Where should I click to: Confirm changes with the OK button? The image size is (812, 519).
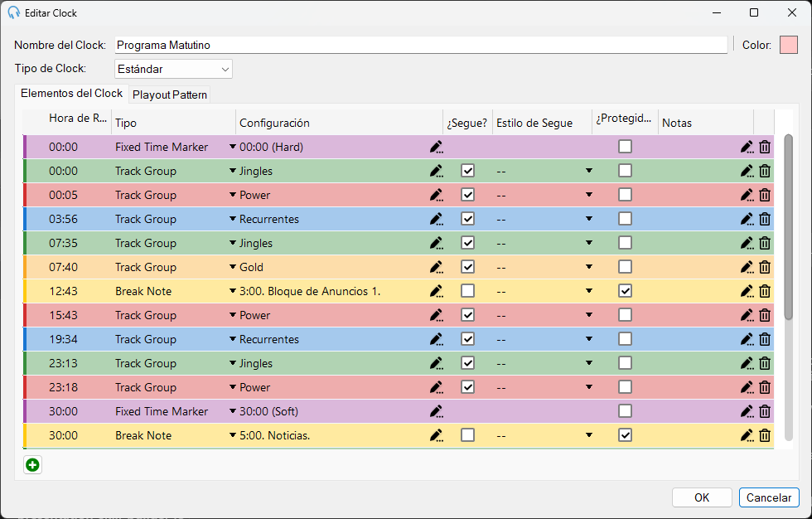pyautogui.click(x=702, y=497)
